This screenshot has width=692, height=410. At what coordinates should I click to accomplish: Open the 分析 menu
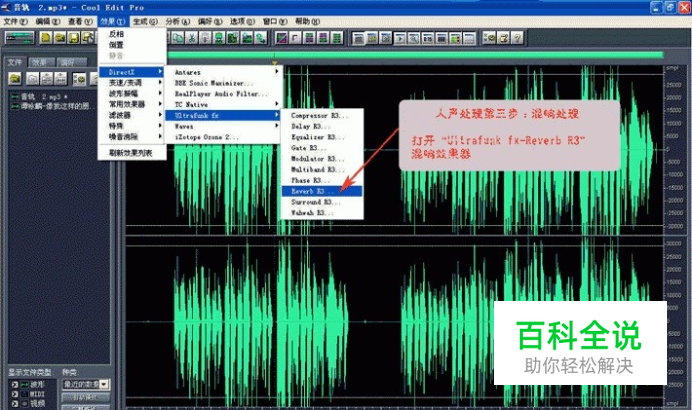[177, 21]
